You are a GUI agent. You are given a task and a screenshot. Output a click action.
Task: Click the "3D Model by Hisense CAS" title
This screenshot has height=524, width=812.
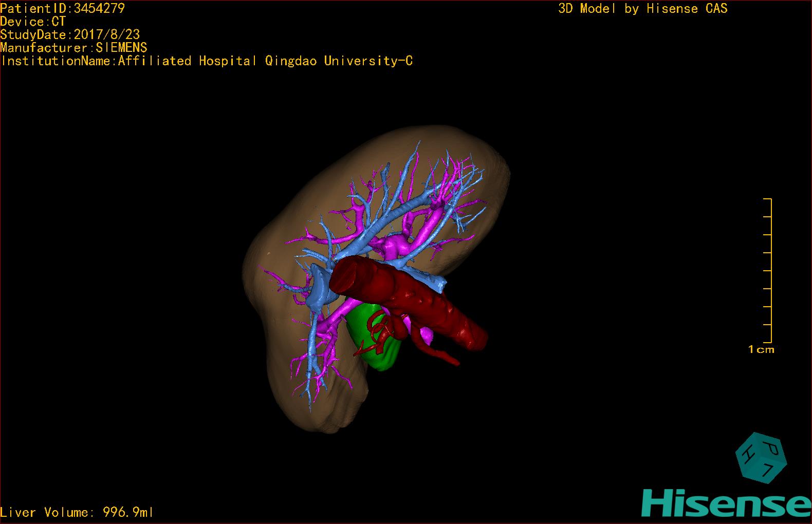643,8
